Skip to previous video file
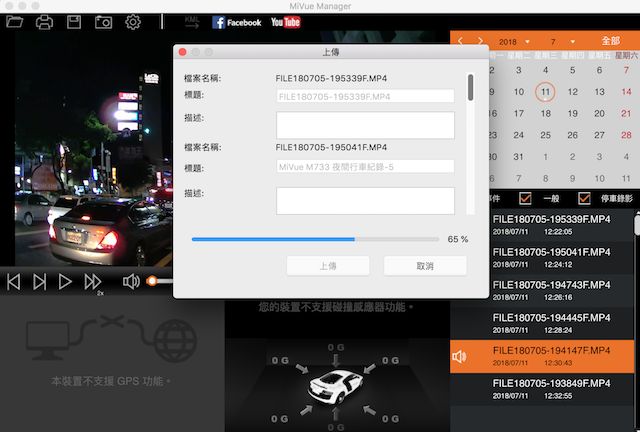The image size is (640, 432). coord(13,282)
